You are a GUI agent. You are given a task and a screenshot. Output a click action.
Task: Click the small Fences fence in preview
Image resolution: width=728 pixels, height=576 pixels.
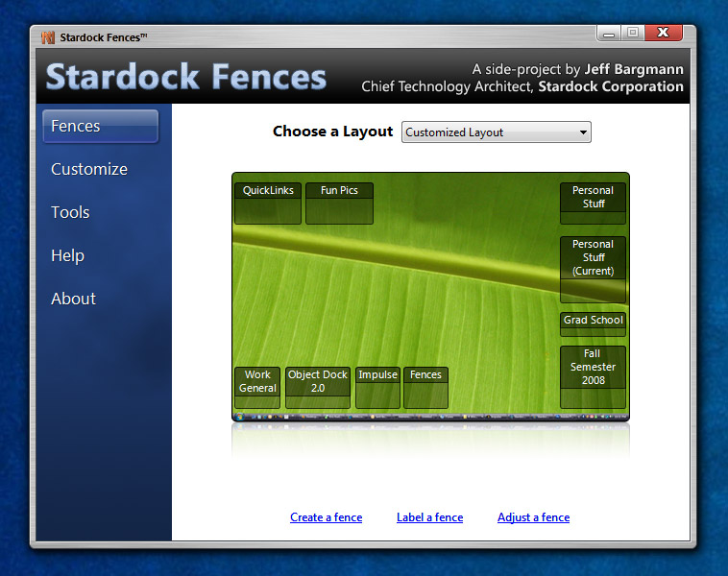coord(425,388)
